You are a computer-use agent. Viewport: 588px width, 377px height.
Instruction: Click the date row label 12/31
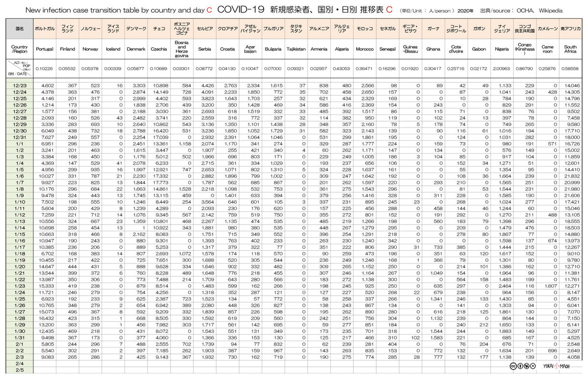pyautogui.click(x=19, y=137)
